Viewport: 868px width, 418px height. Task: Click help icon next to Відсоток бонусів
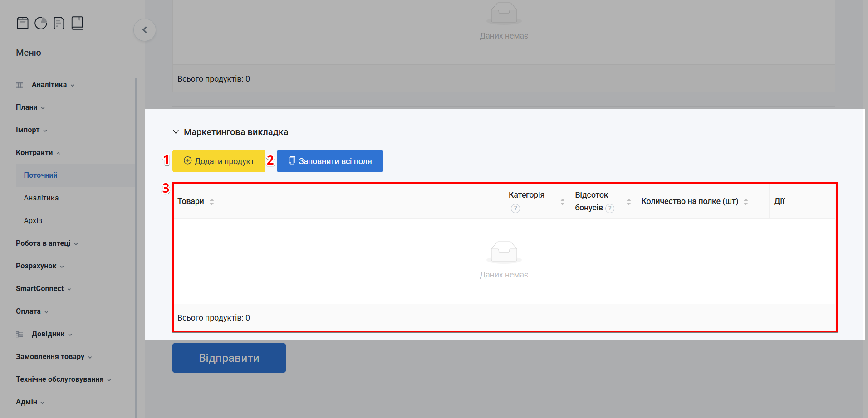click(x=610, y=209)
